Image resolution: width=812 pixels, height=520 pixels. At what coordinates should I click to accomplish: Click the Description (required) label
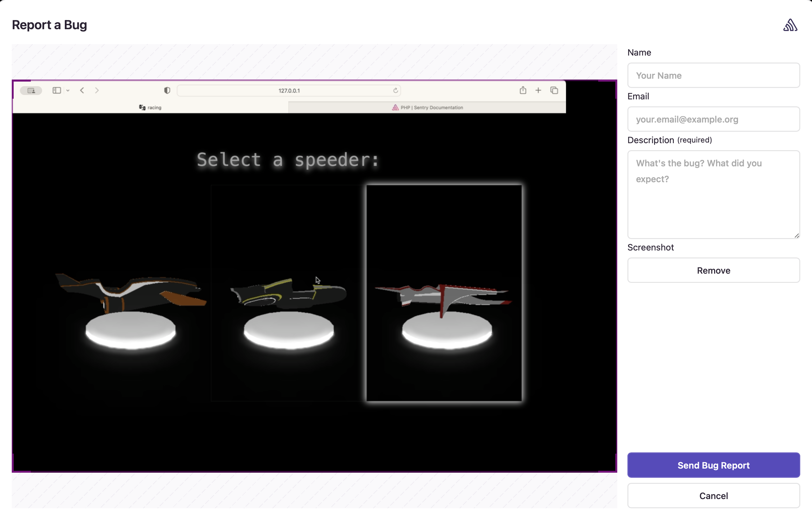(x=669, y=140)
